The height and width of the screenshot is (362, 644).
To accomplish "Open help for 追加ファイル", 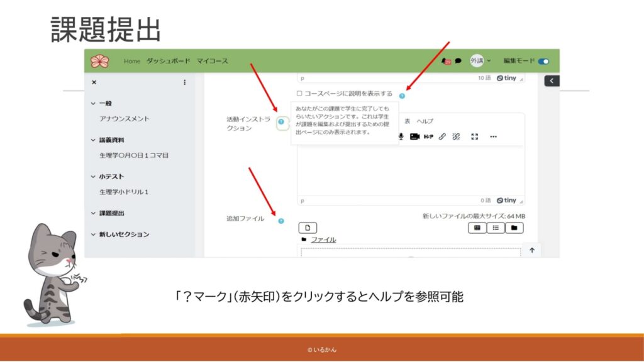I will coord(281,221).
